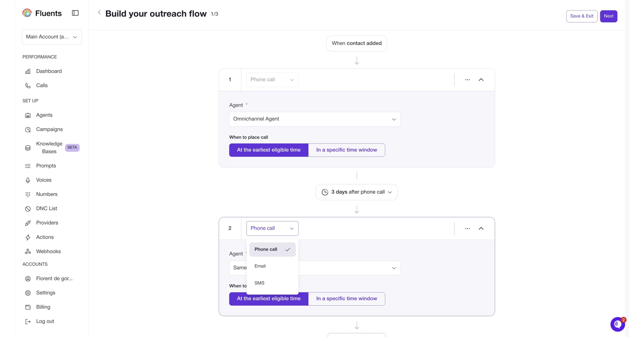Open the Agents section
Image resolution: width=644 pixels, height=337 pixels.
(44, 115)
